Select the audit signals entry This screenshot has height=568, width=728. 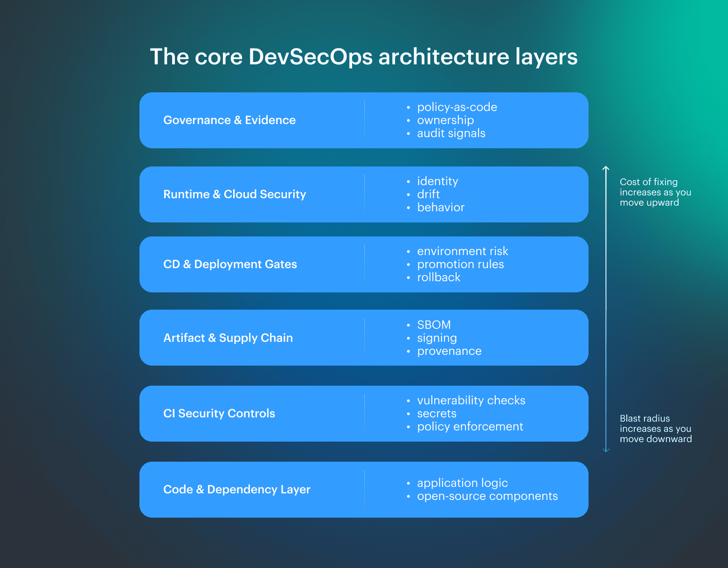(451, 133)
